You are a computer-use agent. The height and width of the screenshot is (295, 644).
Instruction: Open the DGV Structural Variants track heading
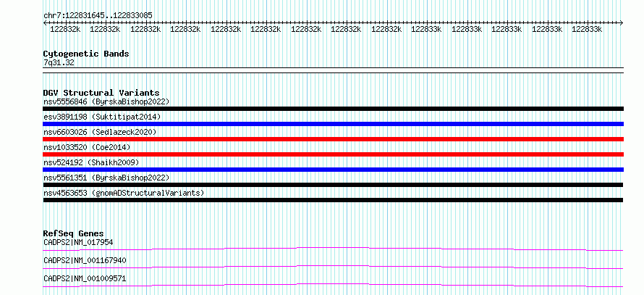pyautogui.click(x=101, y=93)
